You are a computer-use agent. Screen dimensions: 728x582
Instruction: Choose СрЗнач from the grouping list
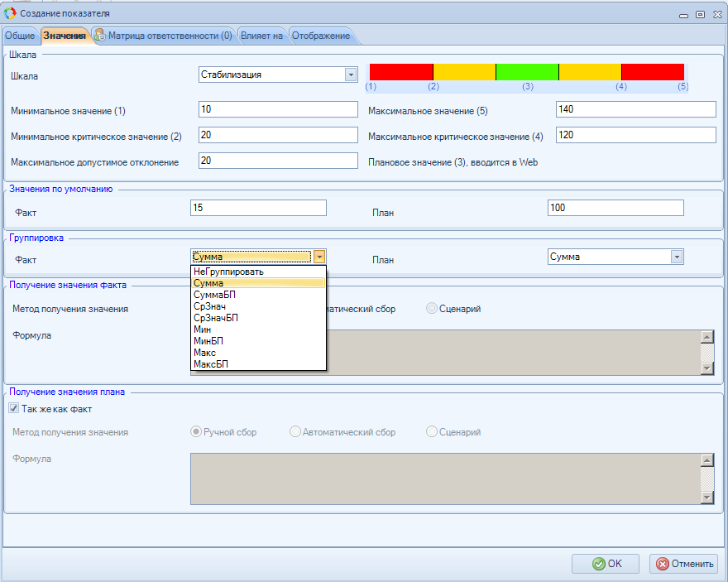209,306
